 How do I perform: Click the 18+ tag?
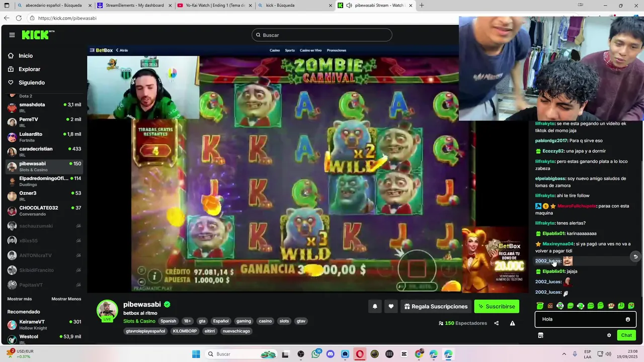[187, 321]
